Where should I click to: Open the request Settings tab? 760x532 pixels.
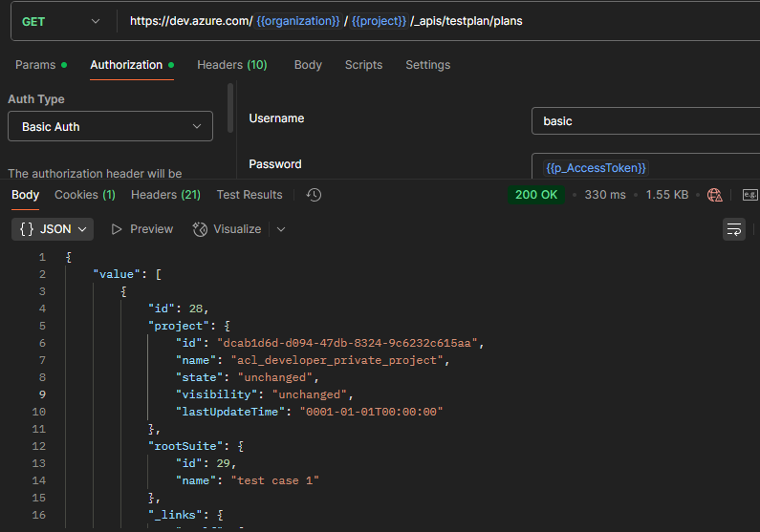(x=428, y=65)
